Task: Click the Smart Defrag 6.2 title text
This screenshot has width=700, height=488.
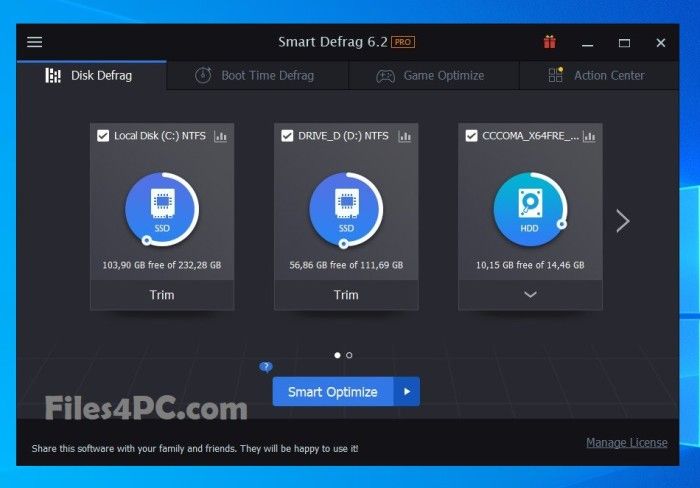Action: click(333, 42)
